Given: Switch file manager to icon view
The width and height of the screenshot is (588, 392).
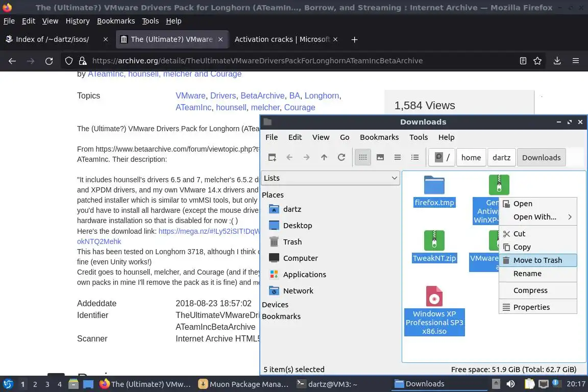Looking at the screenshot, I should [x=362, y=158].
